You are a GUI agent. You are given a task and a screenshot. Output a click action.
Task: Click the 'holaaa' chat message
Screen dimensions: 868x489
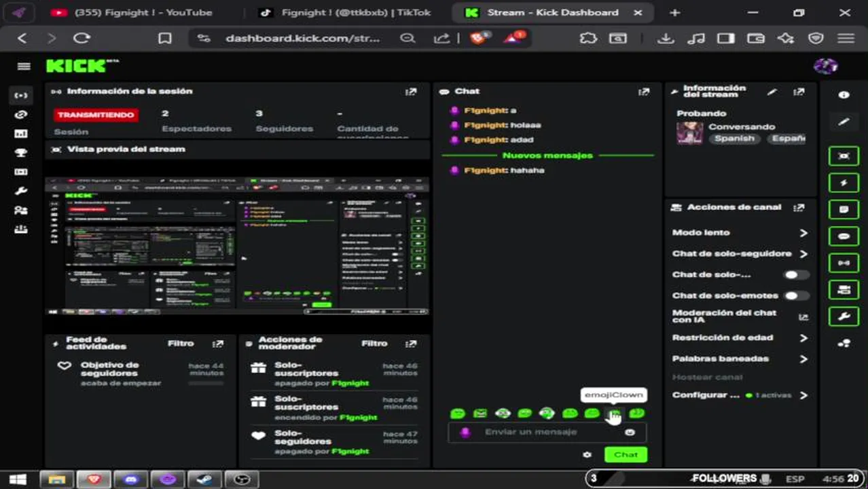526,126
